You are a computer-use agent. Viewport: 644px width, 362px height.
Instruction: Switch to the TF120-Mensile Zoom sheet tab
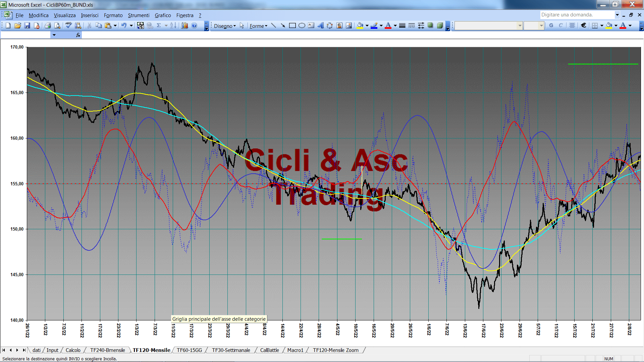336,350
